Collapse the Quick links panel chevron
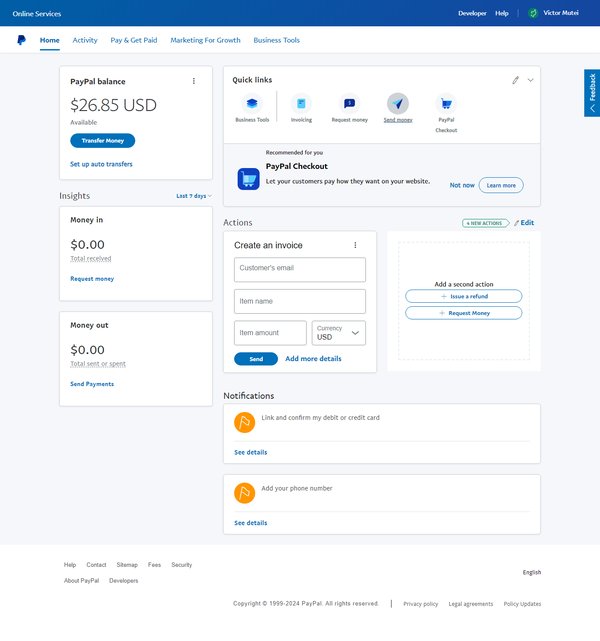The image size is (600, 641). click(531, 80)
